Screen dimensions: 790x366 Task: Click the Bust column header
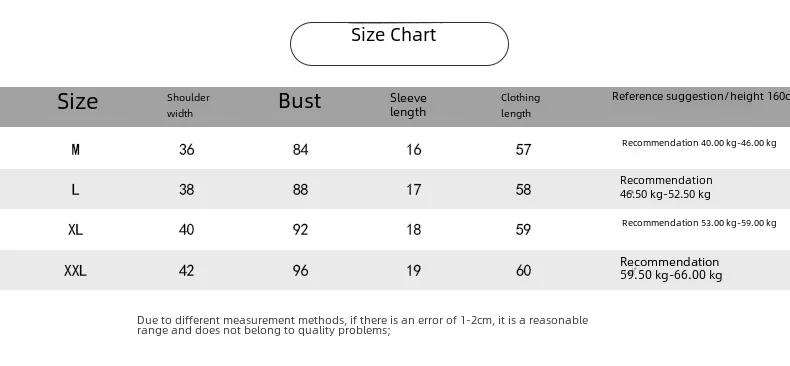pos(300,101)
